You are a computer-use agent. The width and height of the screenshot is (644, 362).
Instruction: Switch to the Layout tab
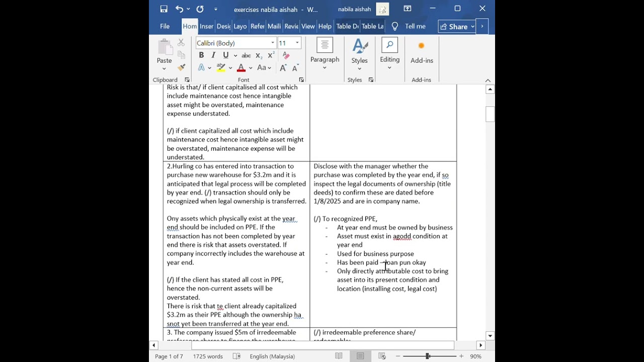click(x=240, y=26)
